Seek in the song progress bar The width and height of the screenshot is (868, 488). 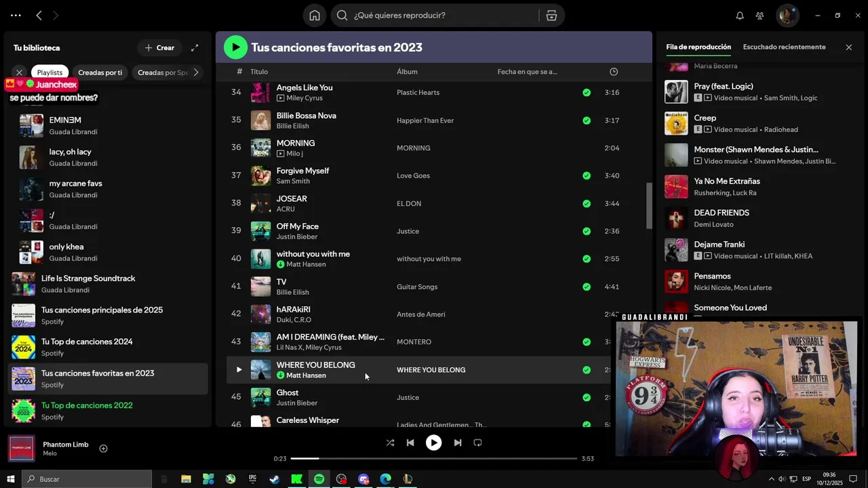(434, 459)
